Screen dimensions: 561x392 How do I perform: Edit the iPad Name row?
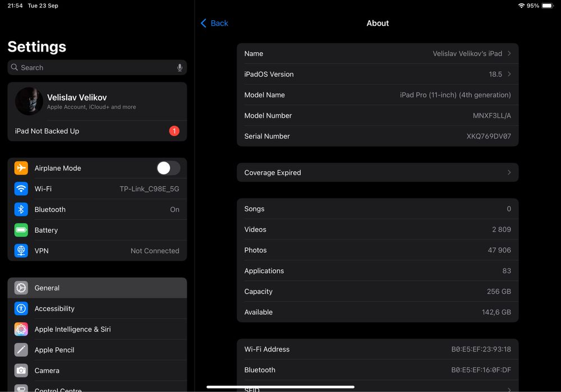[378, 53]
